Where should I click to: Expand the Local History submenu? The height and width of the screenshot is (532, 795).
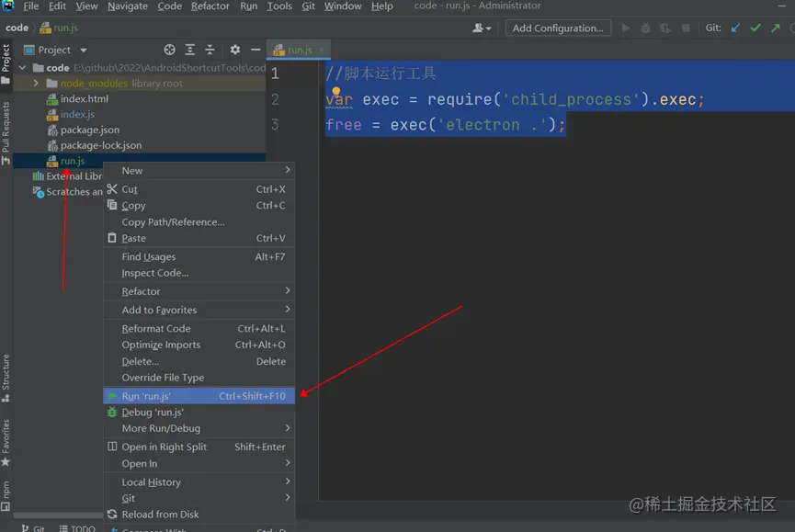coord(199,481)
